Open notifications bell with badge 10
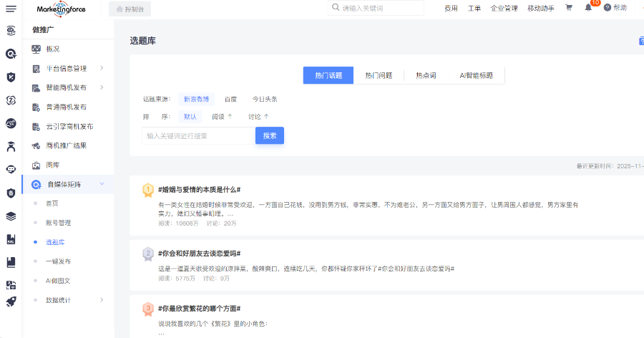The image size is (644, 338). 588,8
